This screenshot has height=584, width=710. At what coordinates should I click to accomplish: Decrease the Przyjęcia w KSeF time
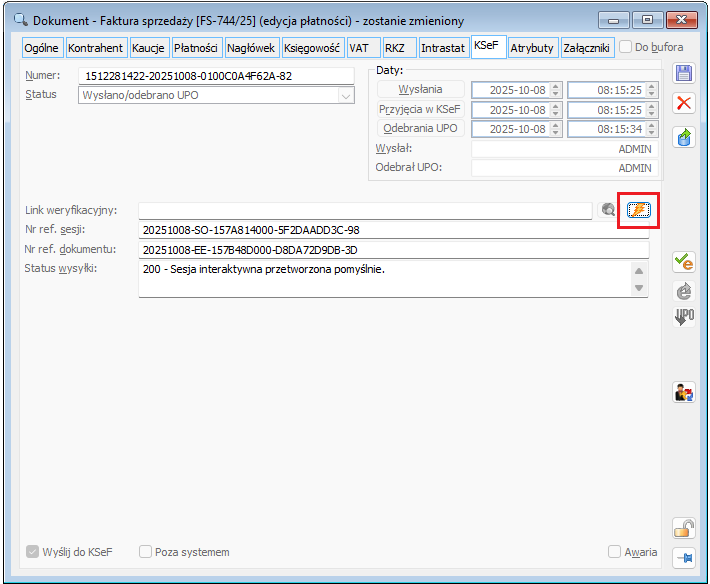click(652, 113)
